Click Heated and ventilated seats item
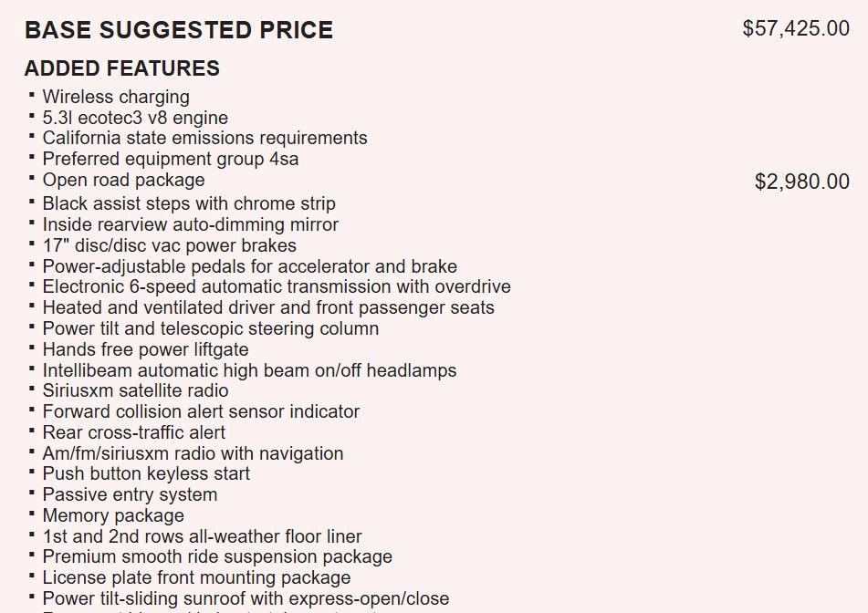The width and height of the screenshot is (868, 613). click(268, 307)
